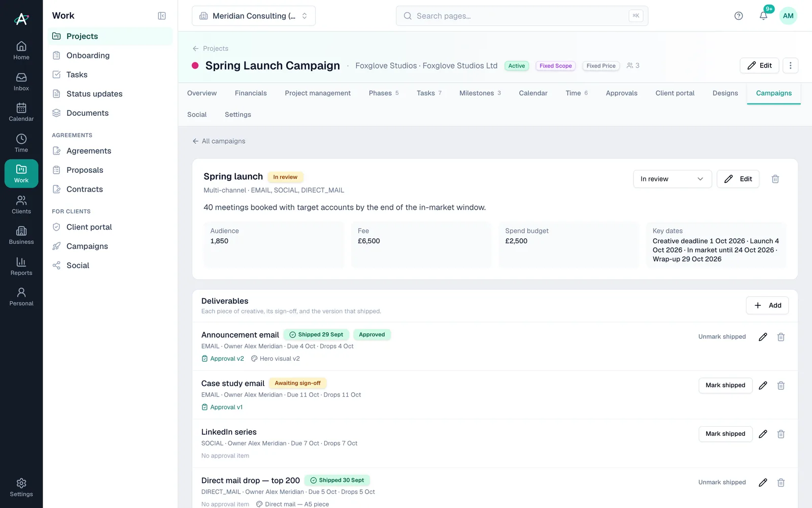Open Home in the left rail
Screen dimensions: 812x508
21,51
